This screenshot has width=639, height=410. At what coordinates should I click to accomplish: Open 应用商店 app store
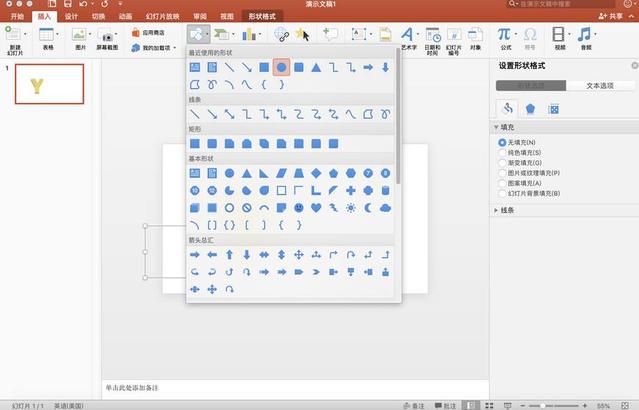point(148,33)
